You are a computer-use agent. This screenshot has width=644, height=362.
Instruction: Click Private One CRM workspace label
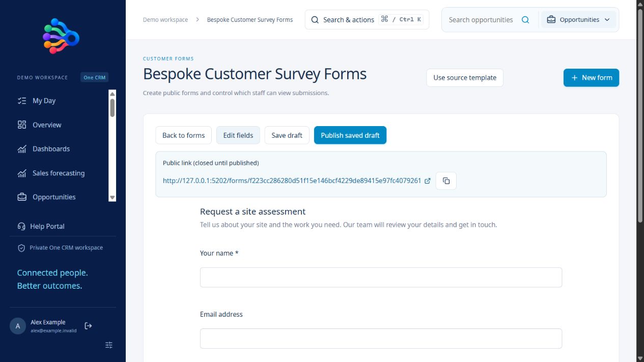coord(66,248)
